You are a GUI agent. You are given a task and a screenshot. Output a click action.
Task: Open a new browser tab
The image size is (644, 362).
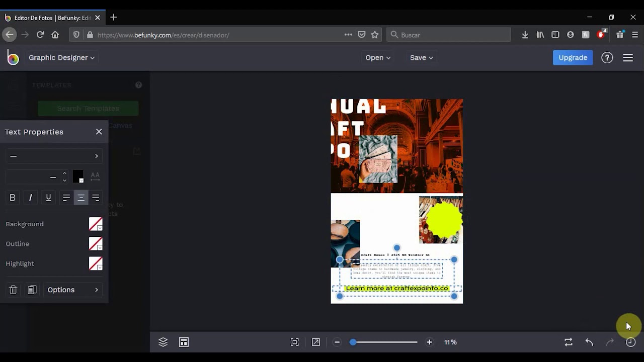(x=114, y=18)
